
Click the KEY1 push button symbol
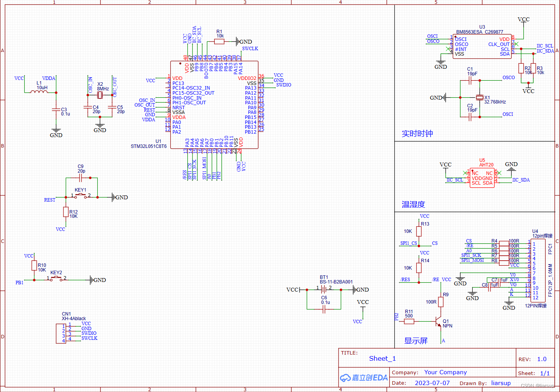pos(80,196)
